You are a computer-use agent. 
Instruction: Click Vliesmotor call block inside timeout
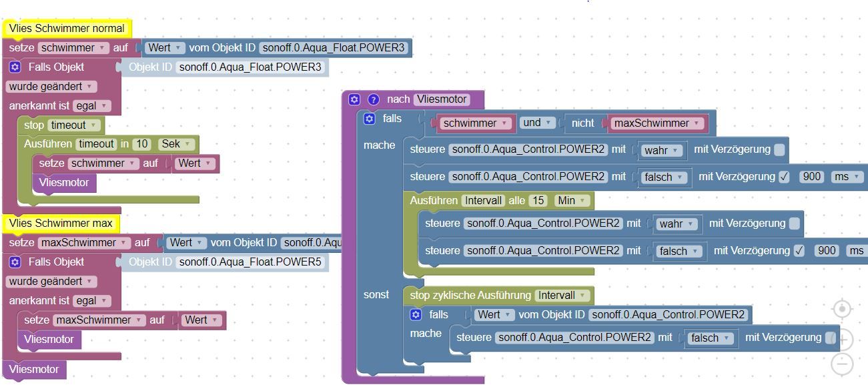tap(64, 182)
